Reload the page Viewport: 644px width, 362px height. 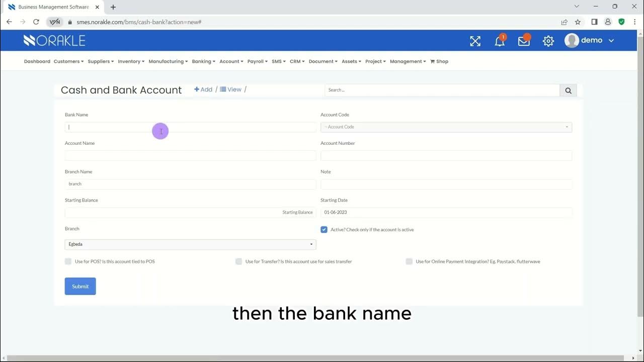tap(36, 22)
